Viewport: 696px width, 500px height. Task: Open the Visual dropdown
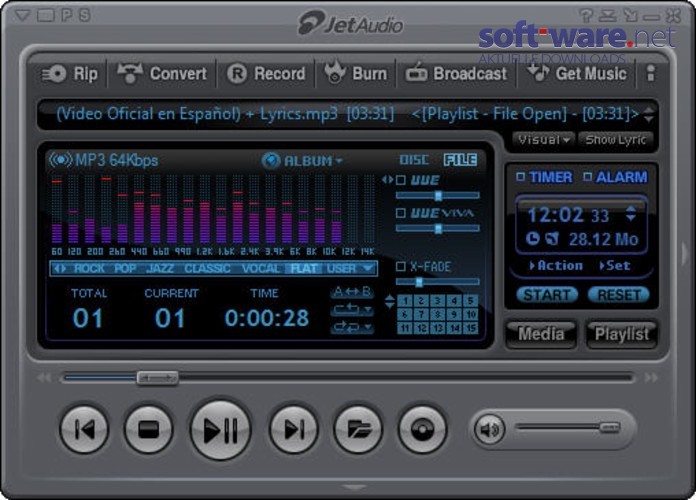544,140
